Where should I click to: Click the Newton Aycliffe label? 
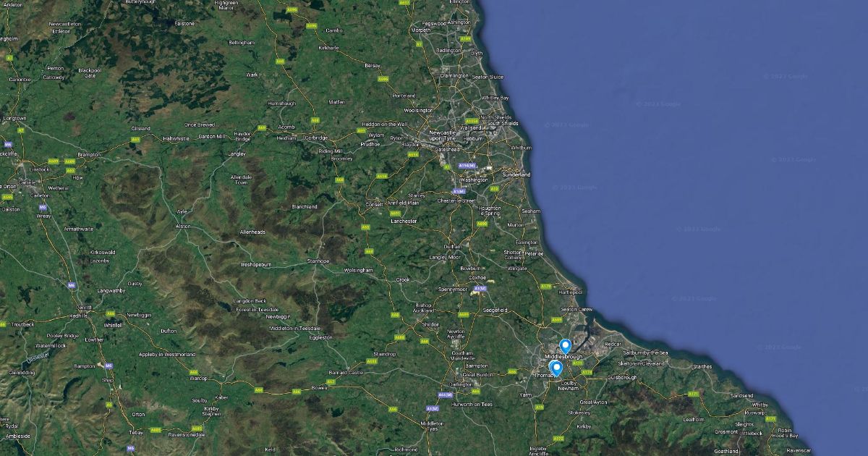(456, 334)
